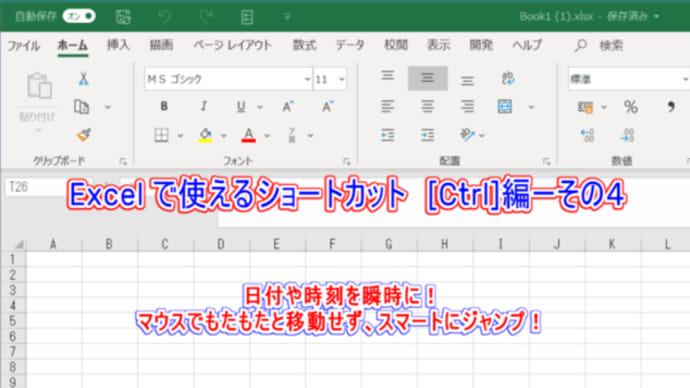The image size is (690, 388).
Task: Click Merge and Center icon
Action: click(x=504, y=106)
